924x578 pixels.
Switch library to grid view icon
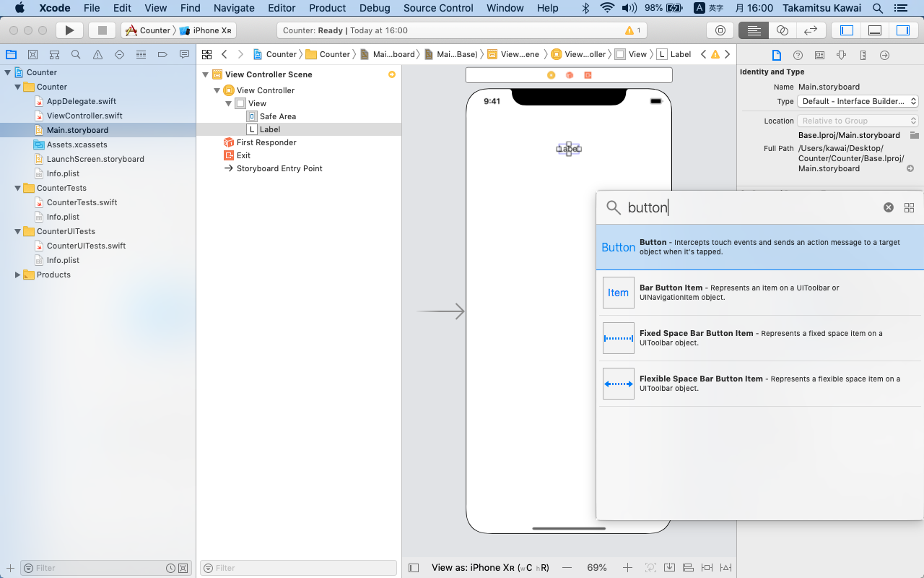click(x=909, y=207)
